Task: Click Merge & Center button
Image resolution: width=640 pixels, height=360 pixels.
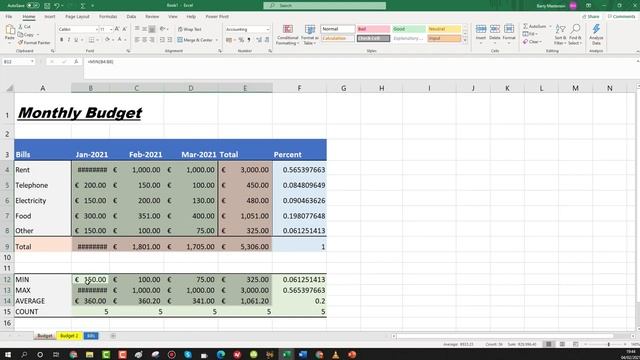Action: click(x=195, y=40)
